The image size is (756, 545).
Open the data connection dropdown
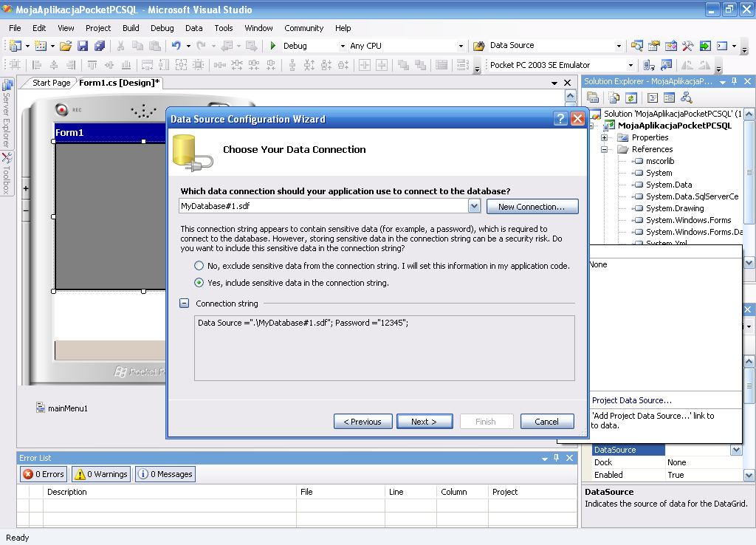(x=475, y=206)
